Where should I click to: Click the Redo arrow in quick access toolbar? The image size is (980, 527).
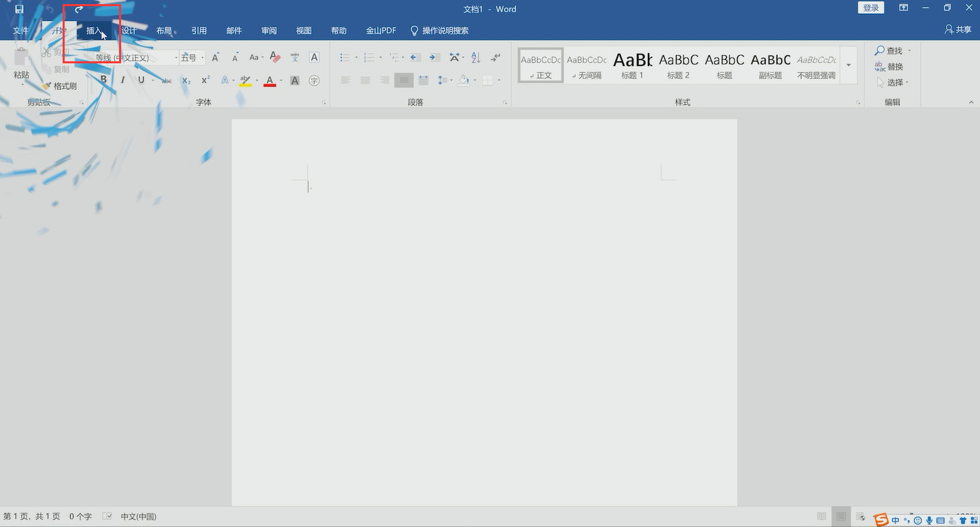click(x=79, y=9)
